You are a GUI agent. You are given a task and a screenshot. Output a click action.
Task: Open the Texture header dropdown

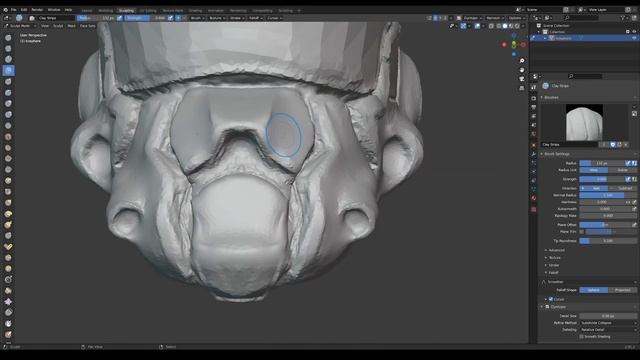pyautogui.click(x=217, y=18)
